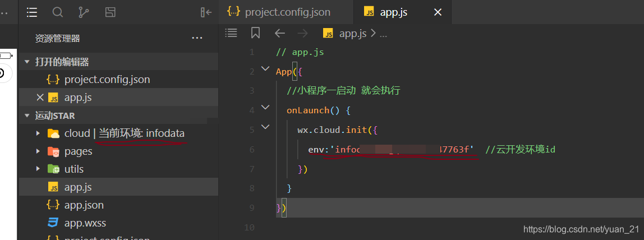This screenshot has height=240, width=644.
Task: Open app.wxss in the project tree
Action: coord(85,223)
